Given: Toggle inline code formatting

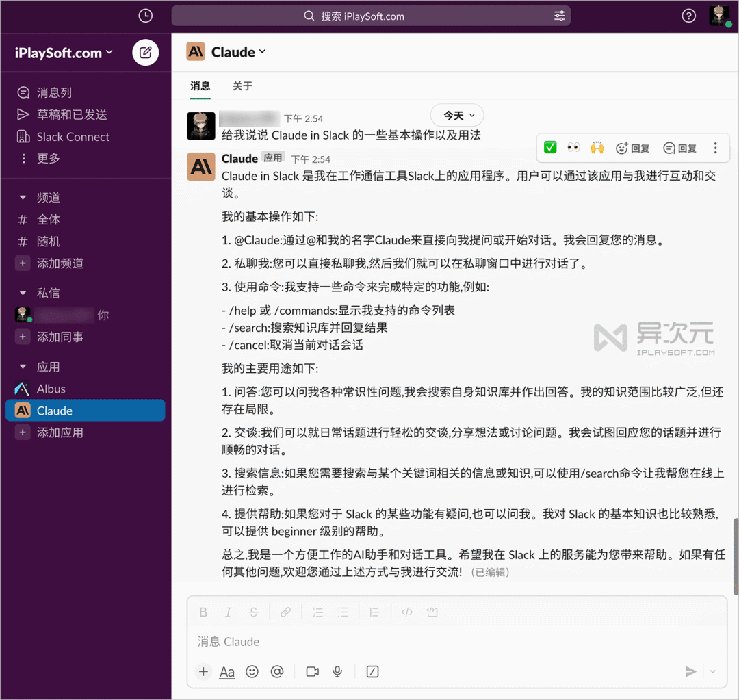Looking at the screenshot, I should (x=406, y=612).
